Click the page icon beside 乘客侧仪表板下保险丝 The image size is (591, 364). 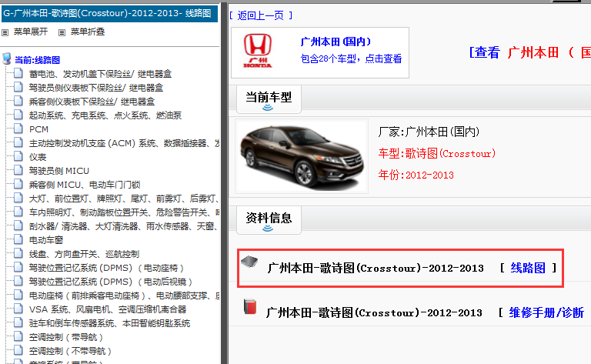tap(18, 101)
